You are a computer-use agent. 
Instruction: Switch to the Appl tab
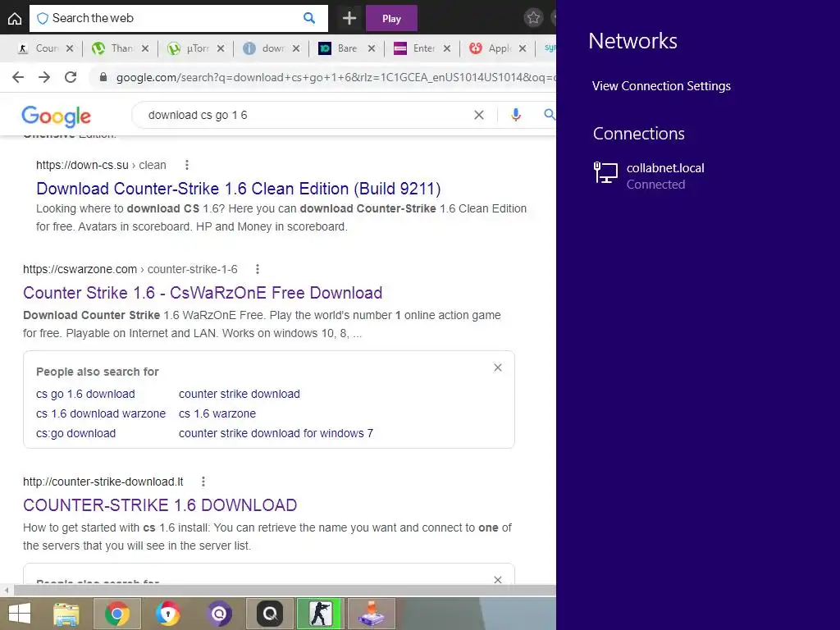[x=491, y=48]
